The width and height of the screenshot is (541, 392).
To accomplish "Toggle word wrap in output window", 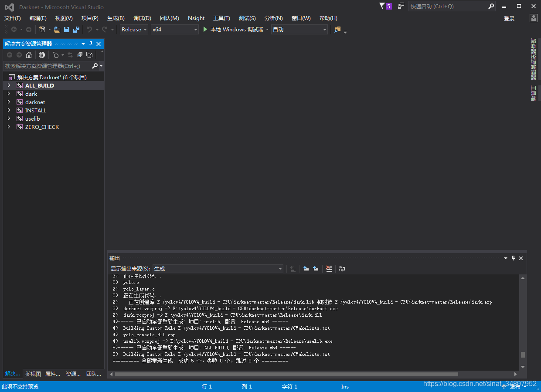I will [x=342, y=269].
